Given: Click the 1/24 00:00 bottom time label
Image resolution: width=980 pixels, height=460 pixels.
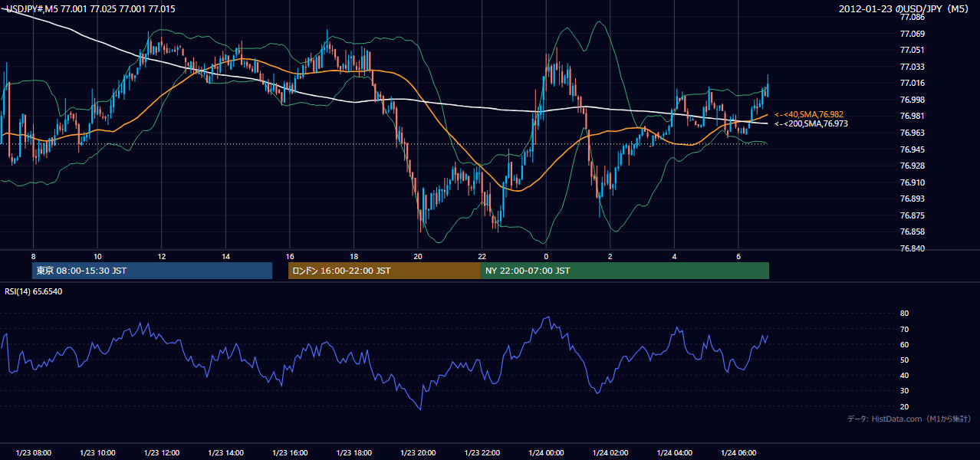Looking at the screenshot, I should click(546, 453).
